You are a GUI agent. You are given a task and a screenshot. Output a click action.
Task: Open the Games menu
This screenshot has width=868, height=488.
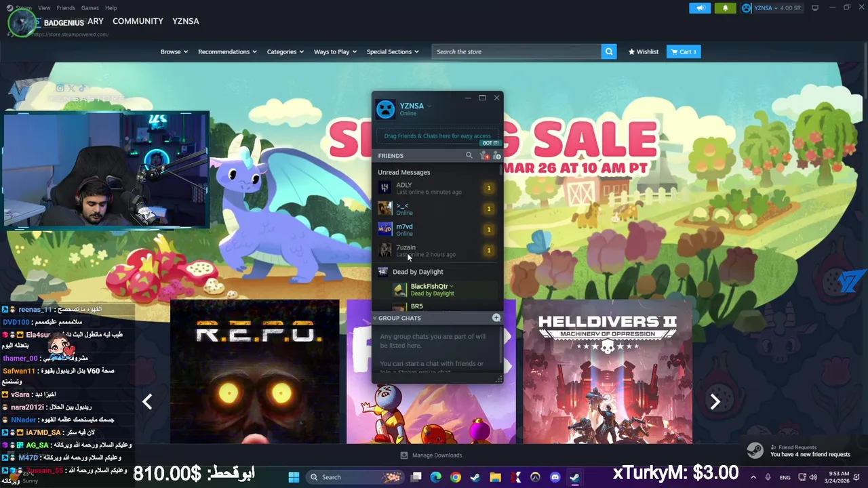click(90, 8)
